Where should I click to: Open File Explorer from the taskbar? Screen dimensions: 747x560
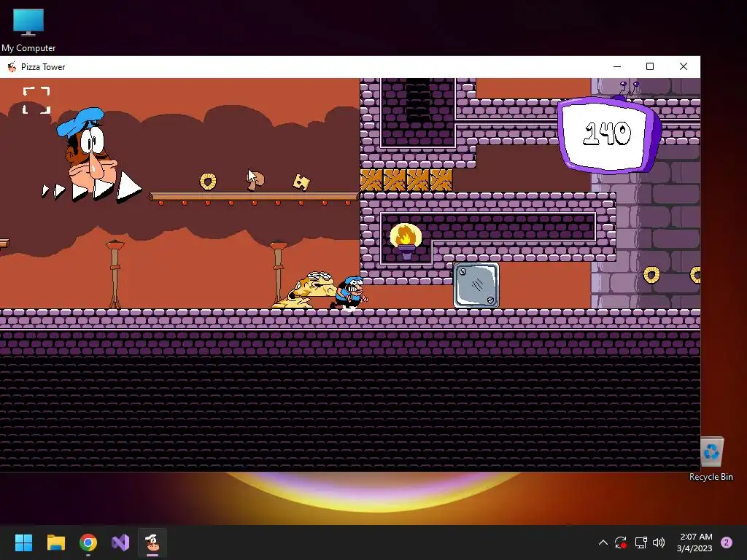point(55,542)
